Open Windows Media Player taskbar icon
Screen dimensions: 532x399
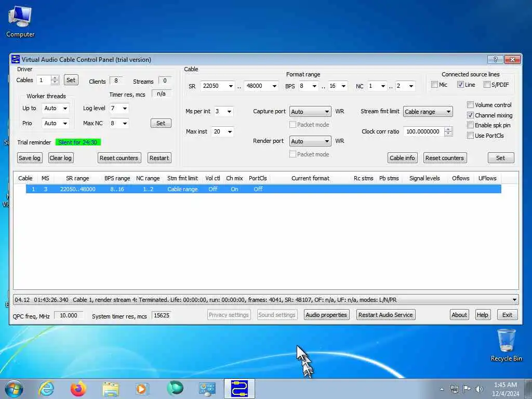coord(142,389)
